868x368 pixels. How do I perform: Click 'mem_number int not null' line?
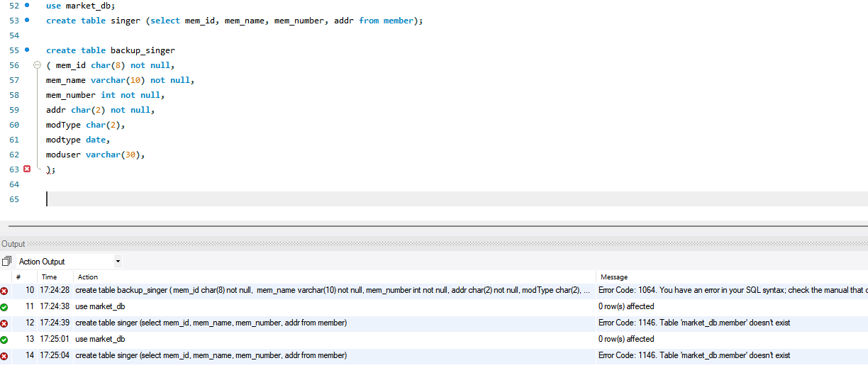pos(105,95)
